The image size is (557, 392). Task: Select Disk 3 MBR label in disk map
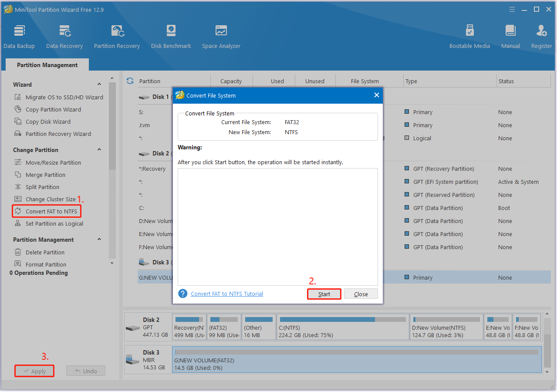[x=148, y=360]
